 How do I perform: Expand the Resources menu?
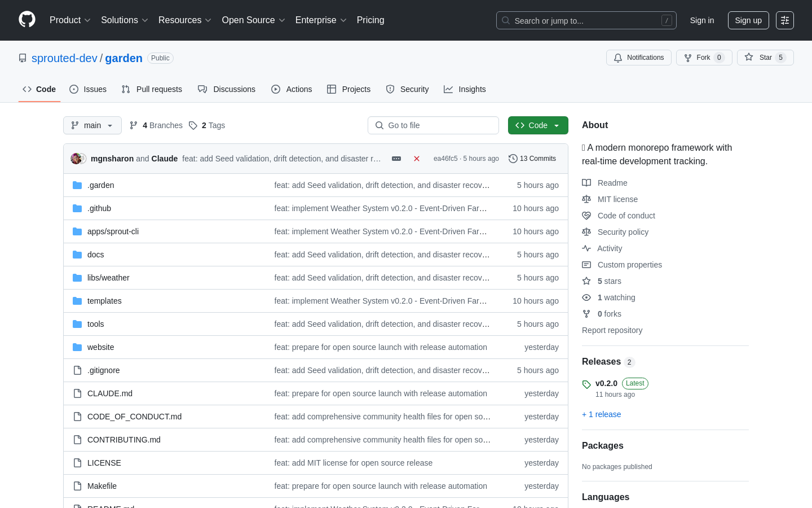coord(185,20)
